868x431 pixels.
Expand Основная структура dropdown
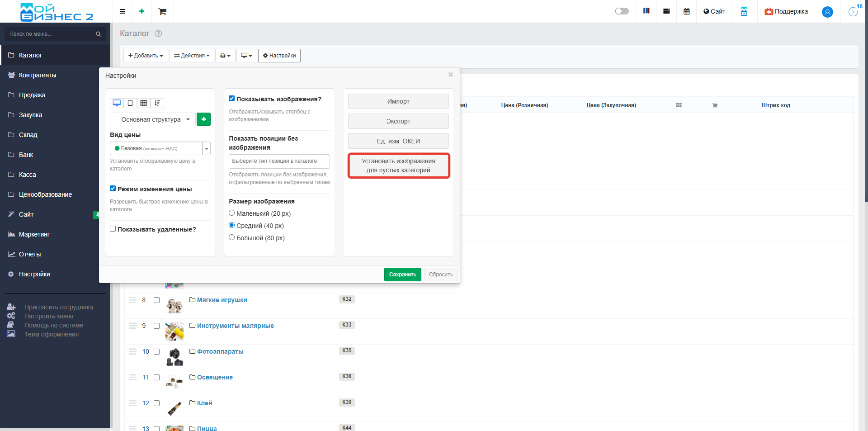tap(153, 119)
